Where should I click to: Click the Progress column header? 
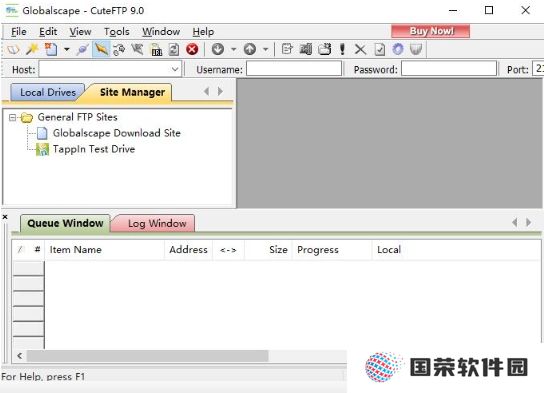pyautogui.click(x=332, y=250)
